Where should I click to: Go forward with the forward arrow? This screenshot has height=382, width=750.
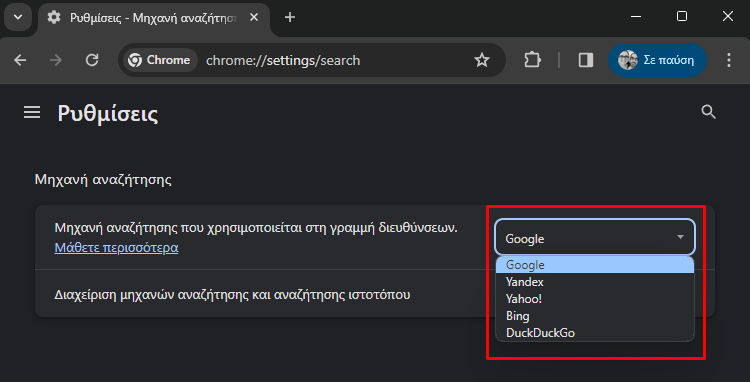tap(56, 60)
